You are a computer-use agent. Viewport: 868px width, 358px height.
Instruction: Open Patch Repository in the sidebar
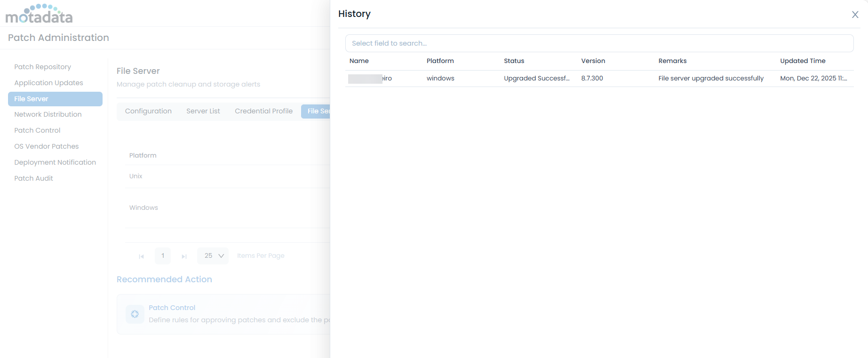(x=42, y=67)
